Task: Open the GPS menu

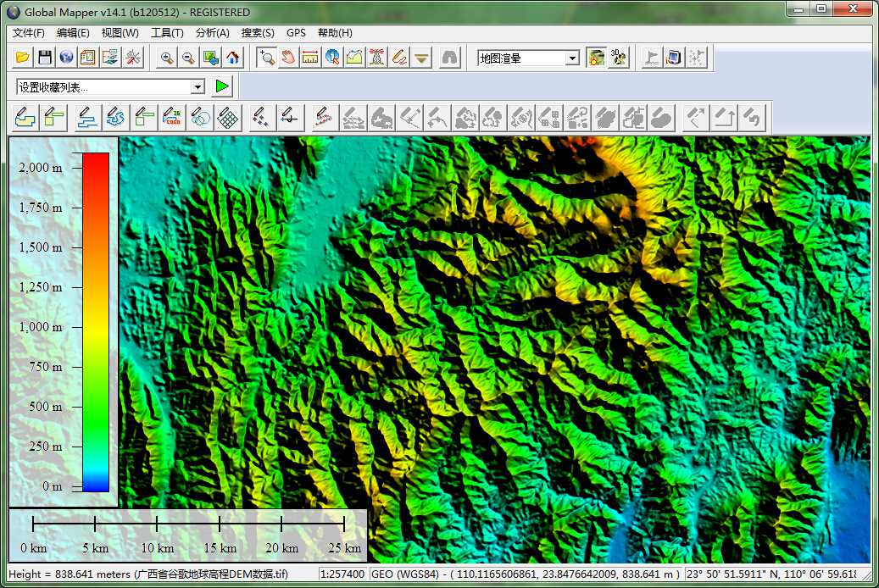Action: click(x=296, y=33)
